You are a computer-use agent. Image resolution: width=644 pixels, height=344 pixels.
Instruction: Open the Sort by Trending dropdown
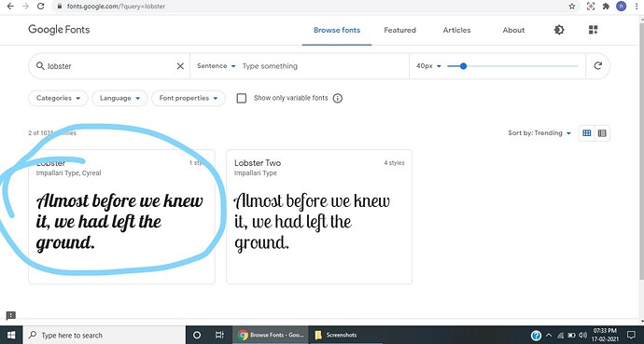(539, 132)
